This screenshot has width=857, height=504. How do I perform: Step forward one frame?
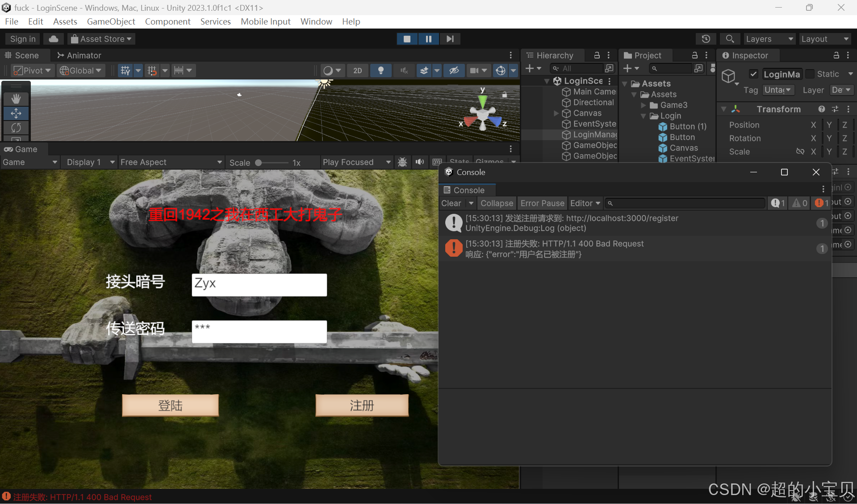point(450,39)
